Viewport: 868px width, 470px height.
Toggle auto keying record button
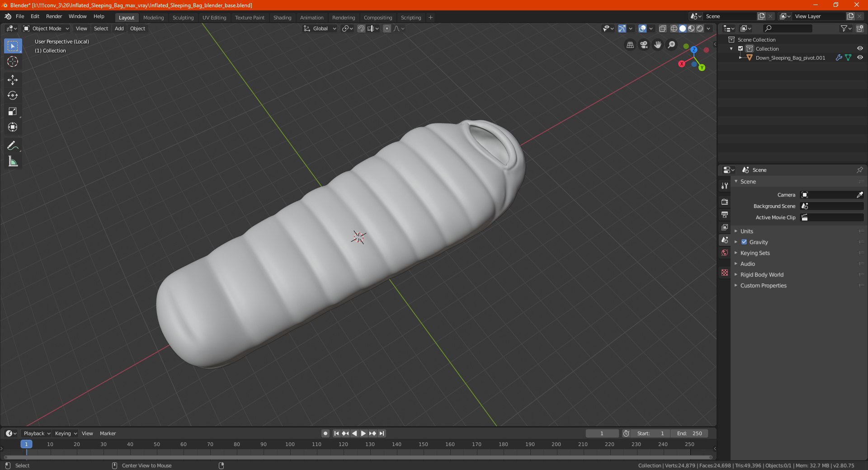(x=325, y=433)
